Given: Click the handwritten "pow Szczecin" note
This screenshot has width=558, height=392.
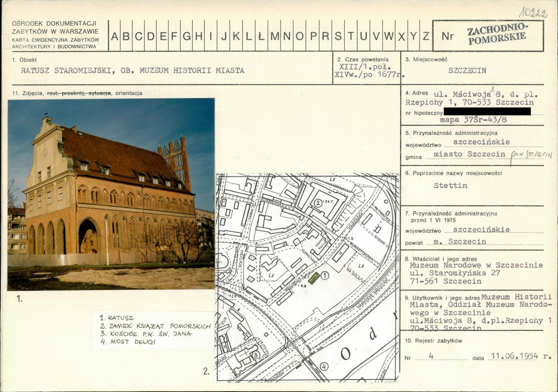Looking at the screenshot, I should pyautogui.click(x=531, y=156).
